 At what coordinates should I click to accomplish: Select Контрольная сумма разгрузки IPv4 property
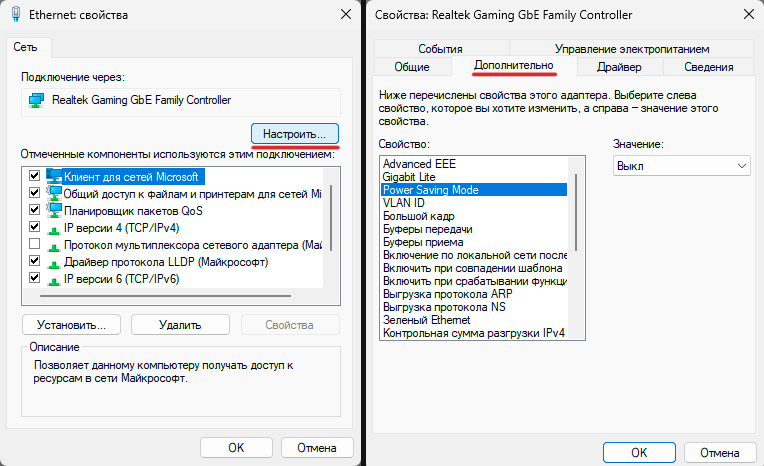tap(474, 333)
